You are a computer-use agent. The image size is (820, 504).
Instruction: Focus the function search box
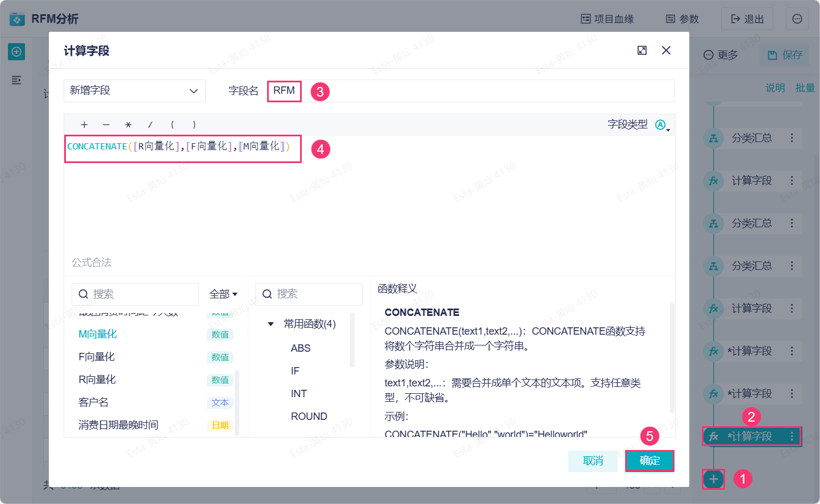pos(309,294)
